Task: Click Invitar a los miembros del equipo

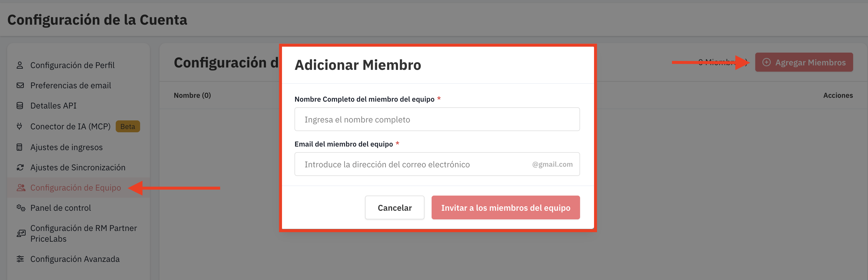Action: pyautogui.click(x=505, y=208)
